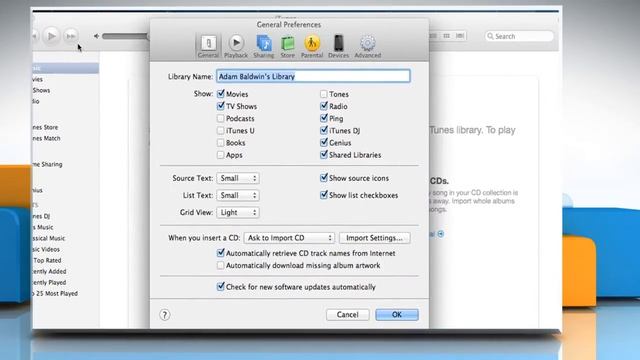Image resolution: width=640 pixels, height=360 pixels.
Task: Enable the Podcasts checkbox
Action: coord(221,118)
